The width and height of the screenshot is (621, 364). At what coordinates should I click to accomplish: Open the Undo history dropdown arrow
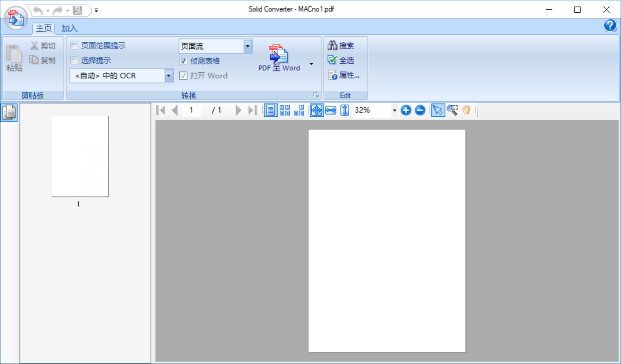click(48, 11)
